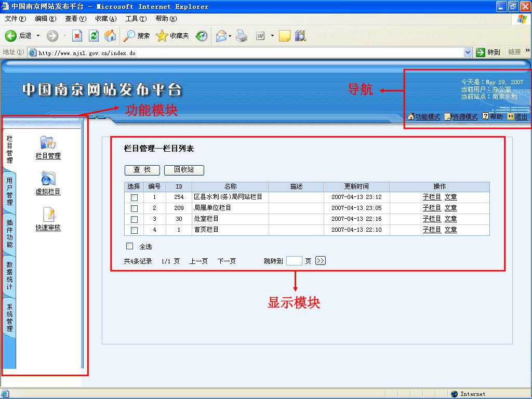Open the 帮助(H) menu

click(166, 19)
